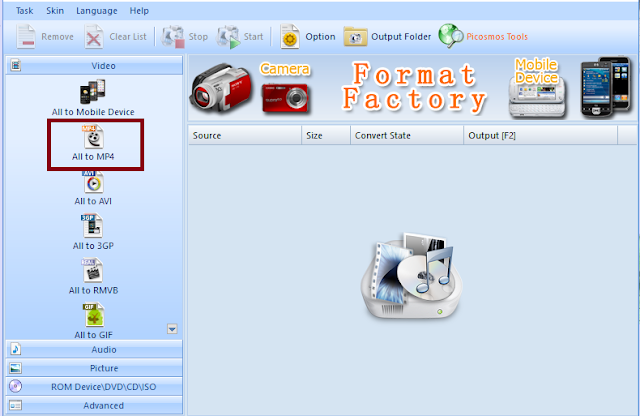Click the camcorder image in banner
640x416 pixels.
point(220,87)
